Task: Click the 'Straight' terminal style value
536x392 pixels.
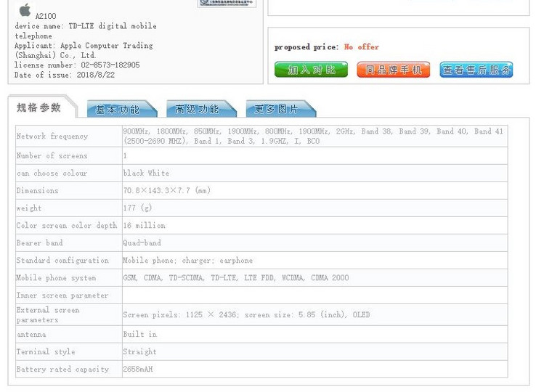Action: tap(140, 351)
